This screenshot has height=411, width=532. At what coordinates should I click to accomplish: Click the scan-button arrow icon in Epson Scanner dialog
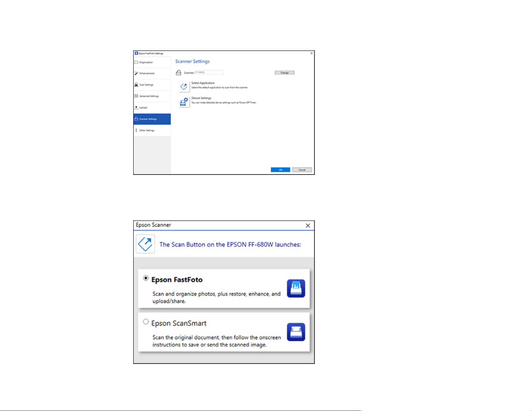click(145, 244)
